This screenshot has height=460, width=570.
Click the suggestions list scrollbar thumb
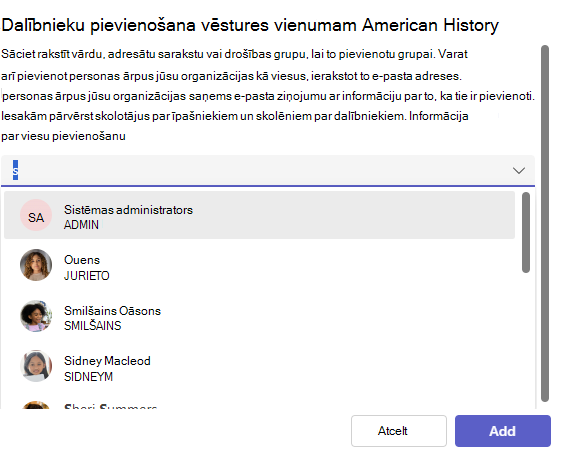[x=526, y=232]
